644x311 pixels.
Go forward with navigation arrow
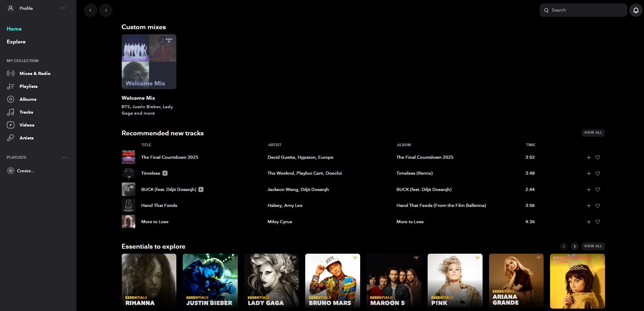click(106, 10)
